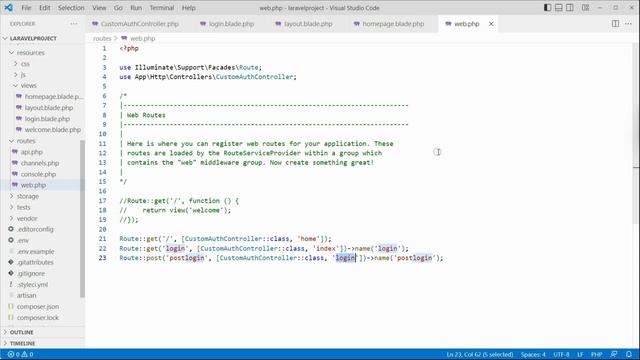Open layout.blade.php in explorer

point(49,108)
